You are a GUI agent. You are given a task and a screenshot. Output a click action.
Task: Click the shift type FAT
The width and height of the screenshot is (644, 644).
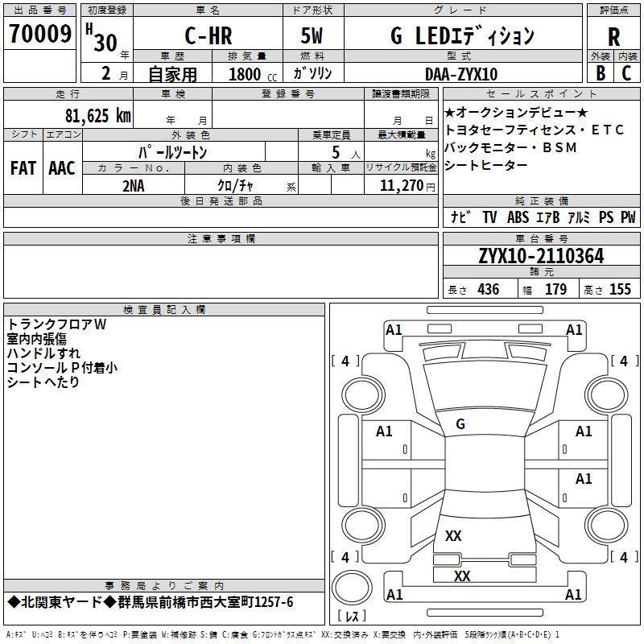click(x=23, y=168)
